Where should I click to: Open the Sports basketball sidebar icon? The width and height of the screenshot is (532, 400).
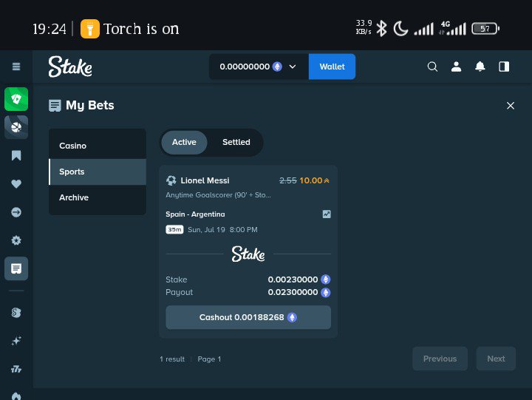(16, 127)
